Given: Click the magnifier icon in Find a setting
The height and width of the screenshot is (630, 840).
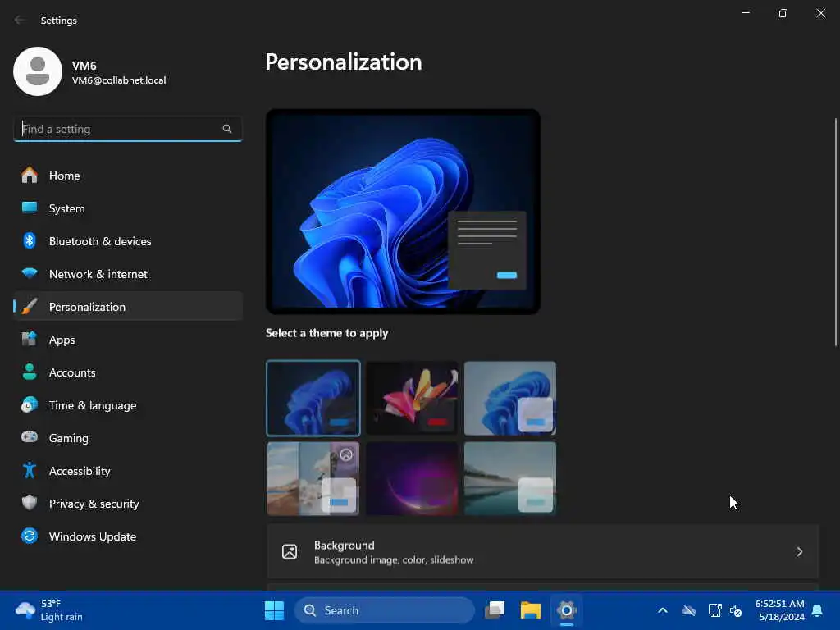Looking at the screenshot, I should pyautogui.click(x=226, y=129).
